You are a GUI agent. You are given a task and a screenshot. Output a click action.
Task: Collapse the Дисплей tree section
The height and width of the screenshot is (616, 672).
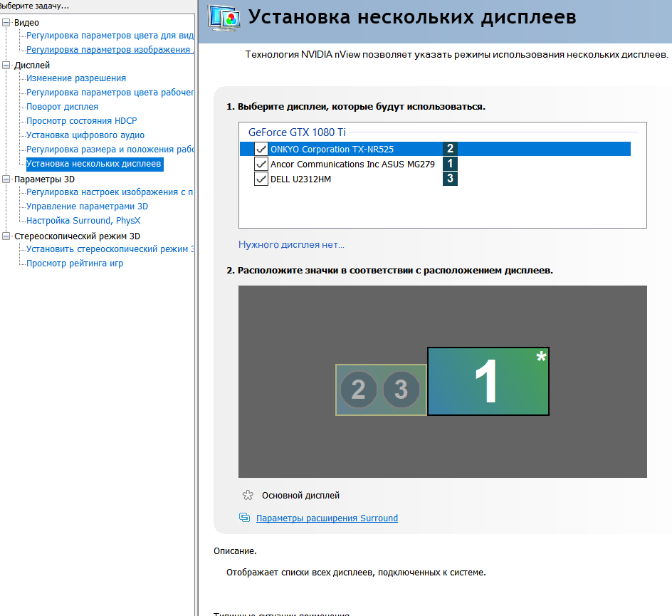click(x=6, y=65)
